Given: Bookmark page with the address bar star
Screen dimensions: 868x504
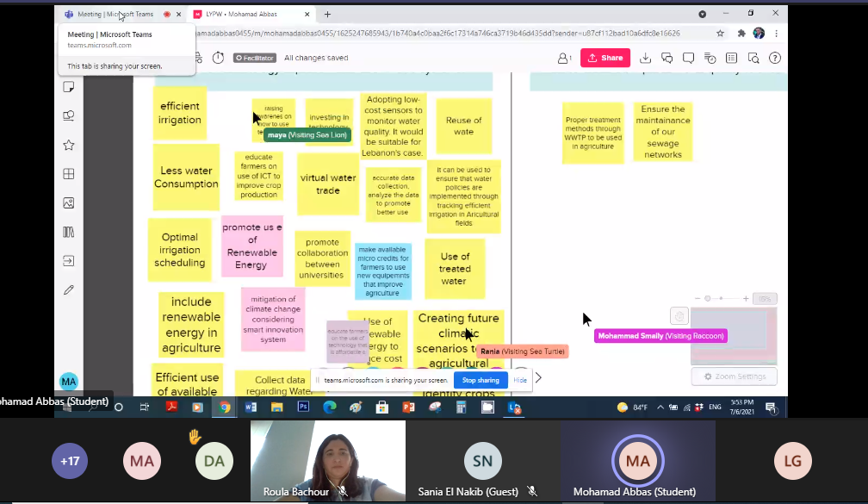Looking at the screenshot, I should click(720, 34).
